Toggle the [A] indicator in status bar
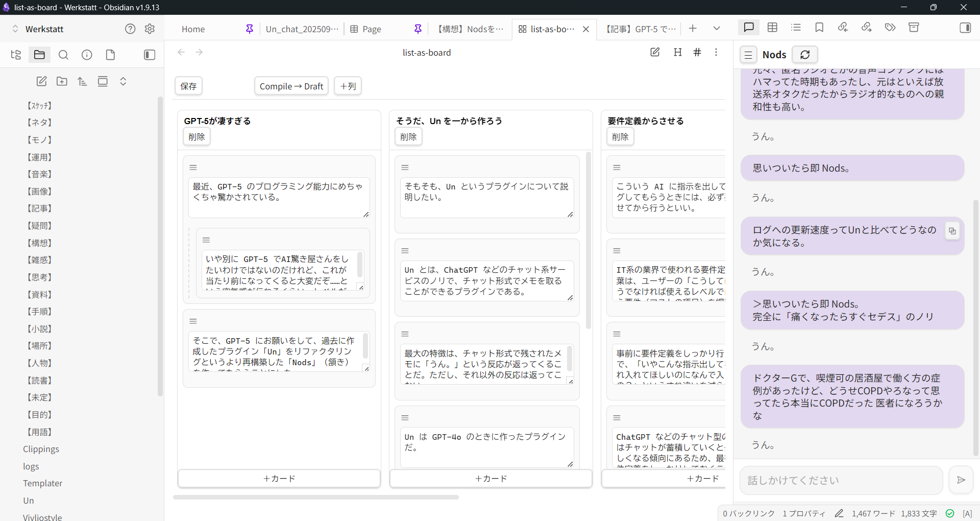Screen dimensions: 980x521 [967, 513]
